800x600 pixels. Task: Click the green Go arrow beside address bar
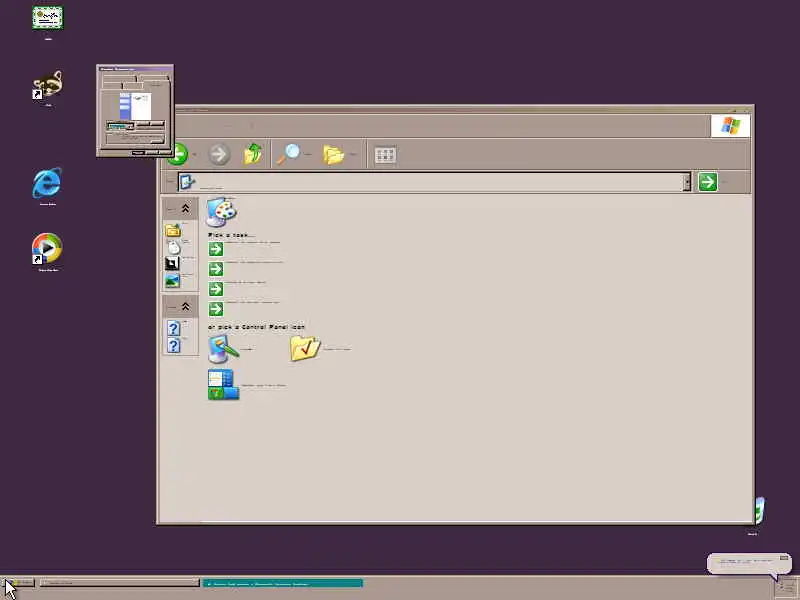tap(708, 182)
